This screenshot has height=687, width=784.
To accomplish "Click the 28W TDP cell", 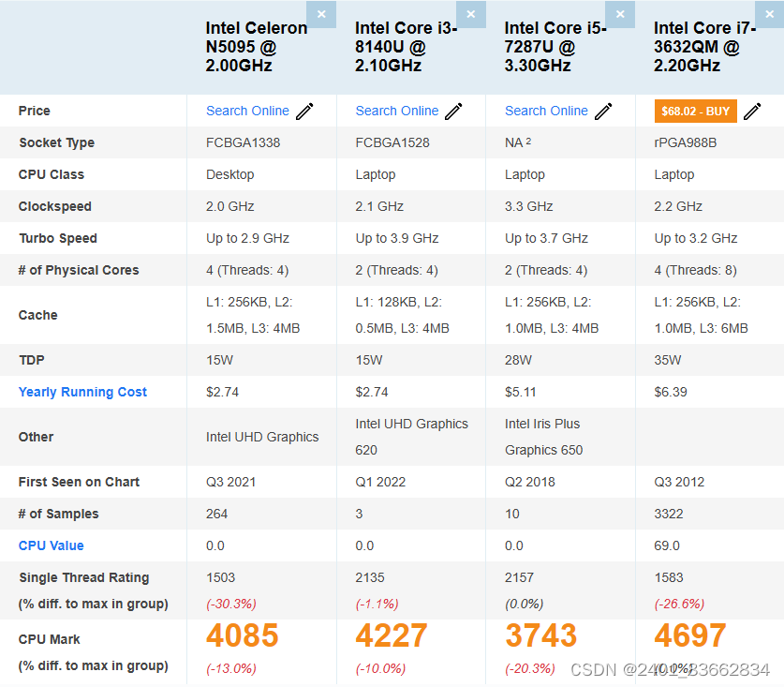I will (x=519, y=360).
